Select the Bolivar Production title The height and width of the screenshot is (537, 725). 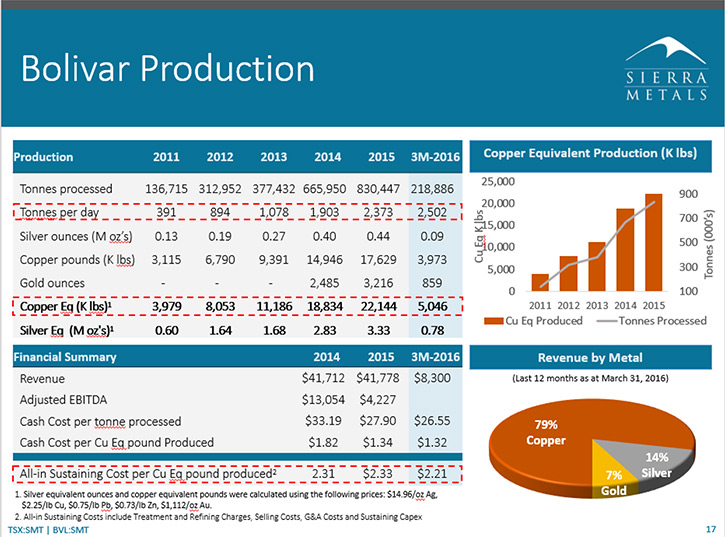167,68
